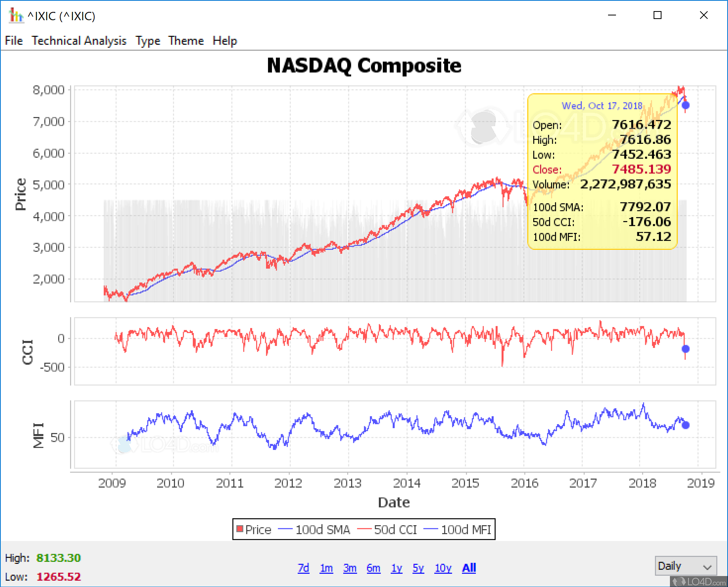Expand the Daily interval dropdown
The height and width of the screenshot is (587, 728).
point(686,566)
